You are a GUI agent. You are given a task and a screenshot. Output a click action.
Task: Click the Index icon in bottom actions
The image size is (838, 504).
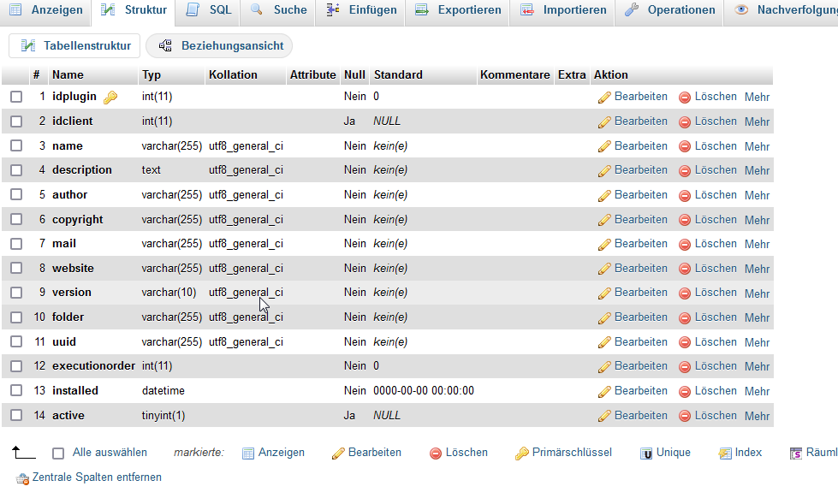(725, 454)
